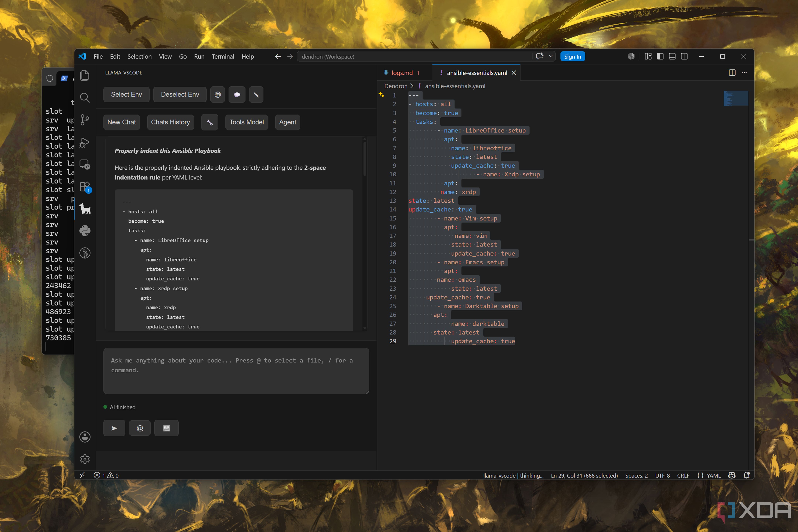Click the pencil edit icon button
798x532 pixels.
click(x=256, y=95)
